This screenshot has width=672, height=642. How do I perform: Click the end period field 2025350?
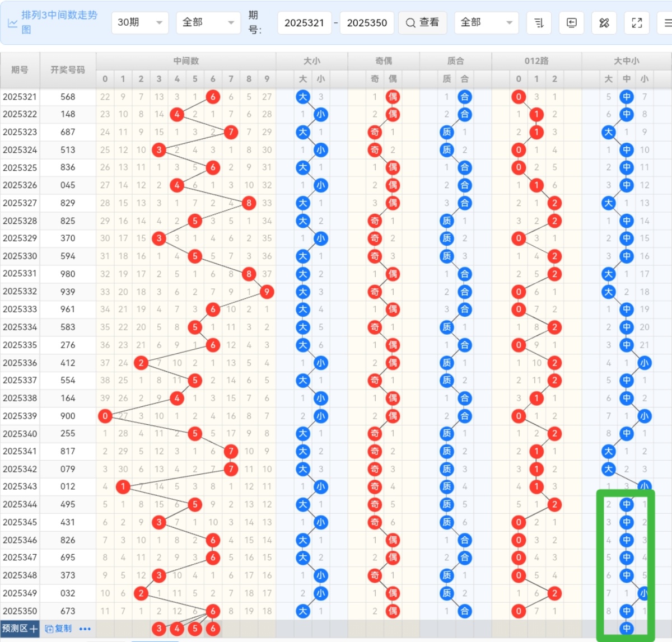(x=367, y=23)
